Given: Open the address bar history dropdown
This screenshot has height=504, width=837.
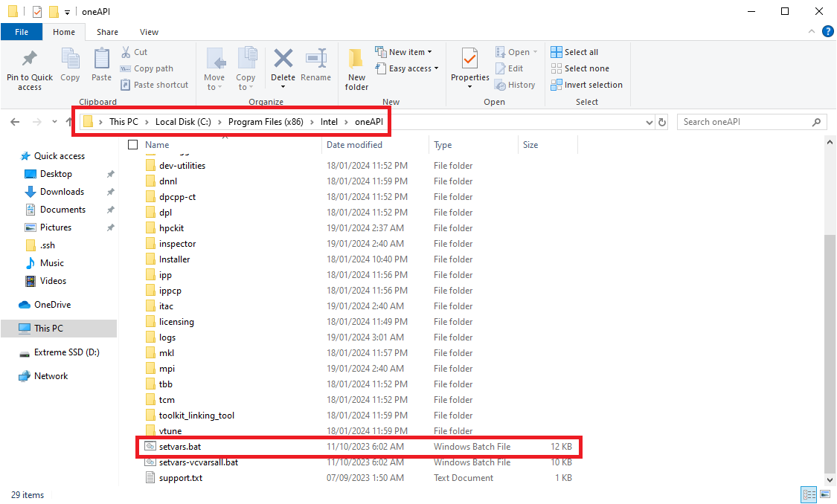Looking at the screenshot, I should tap(649, 122).
